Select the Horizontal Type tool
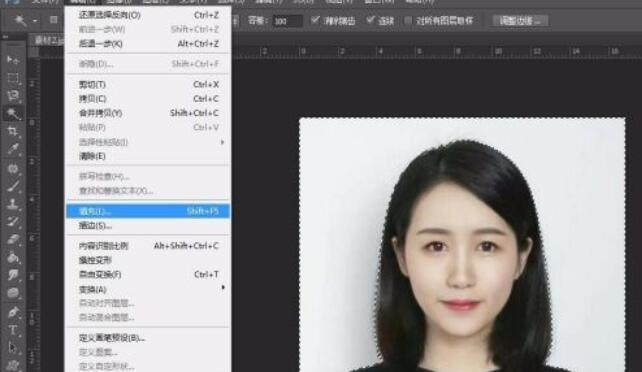 [x=13, y=330]
